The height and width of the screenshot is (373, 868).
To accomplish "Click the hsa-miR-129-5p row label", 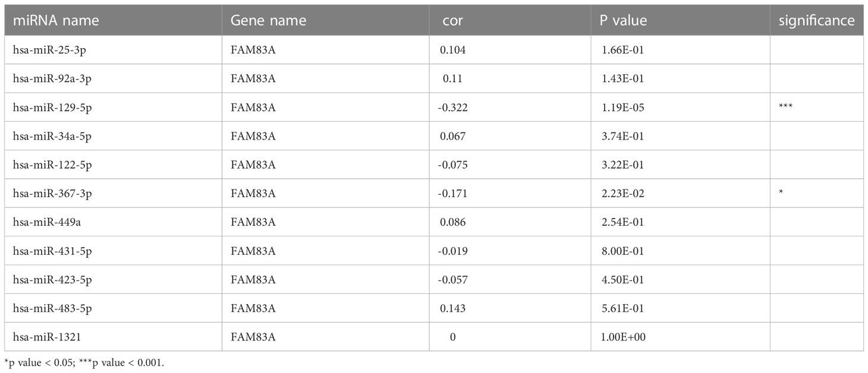I will (51, 108).
